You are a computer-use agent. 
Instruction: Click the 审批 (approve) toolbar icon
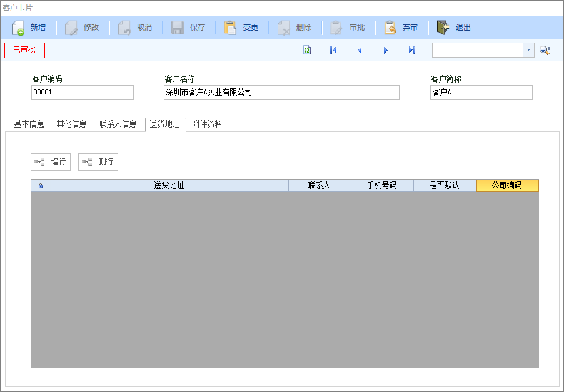coord(336,28)
